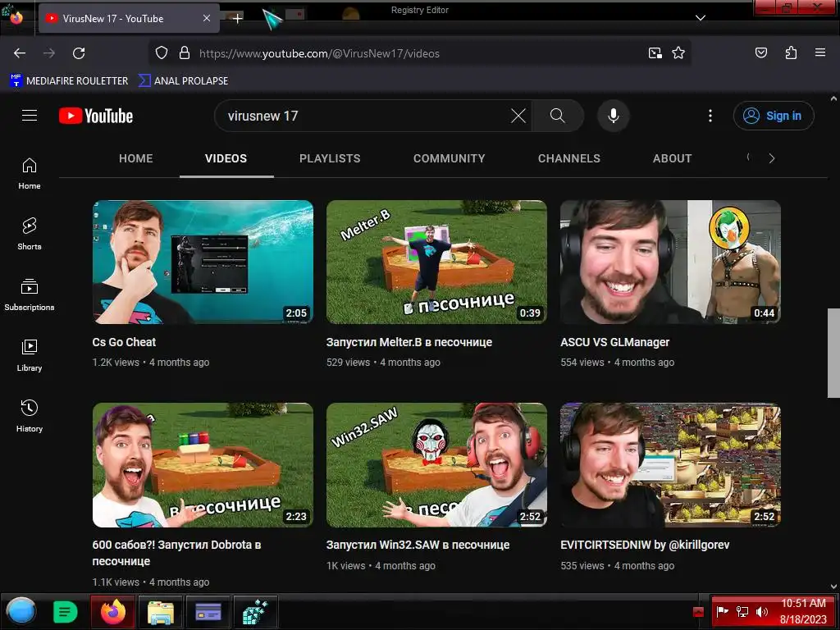
Task: Open Home in the YouTube sidebar
Action: (x=30, y=174)
